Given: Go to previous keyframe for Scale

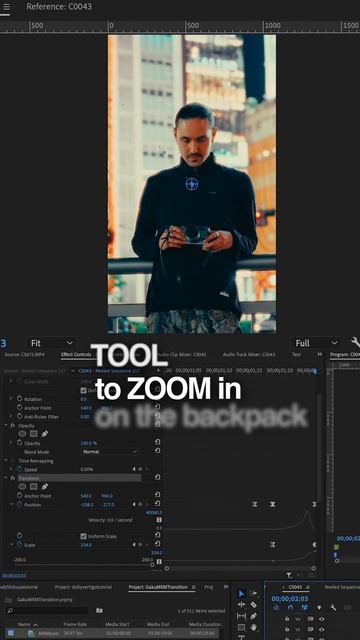Looking at the screenshot, I should pos(133,544).
